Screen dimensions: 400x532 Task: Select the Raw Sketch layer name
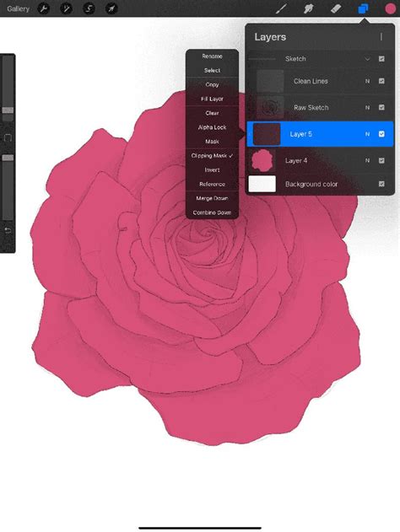pos(311,108)
